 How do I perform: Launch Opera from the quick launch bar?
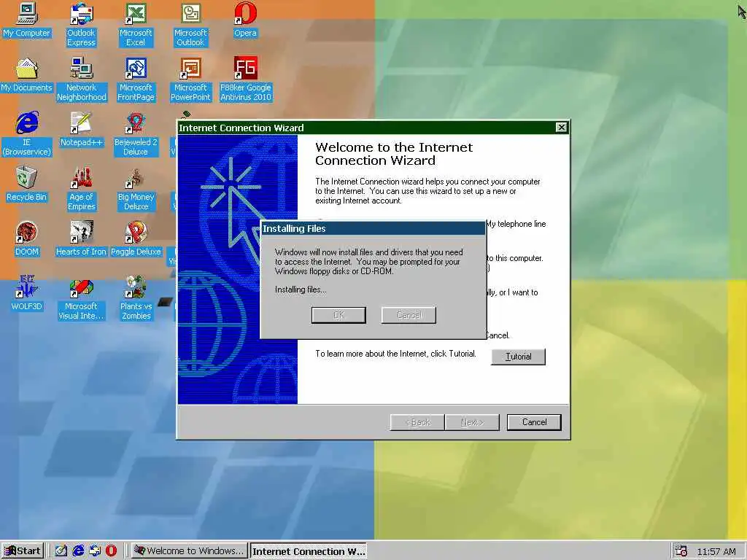tap(111, 551)
